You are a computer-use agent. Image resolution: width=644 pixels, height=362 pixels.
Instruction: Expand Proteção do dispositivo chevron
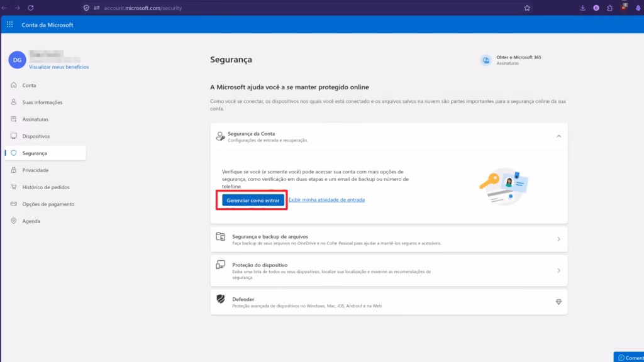coord(558,270)
